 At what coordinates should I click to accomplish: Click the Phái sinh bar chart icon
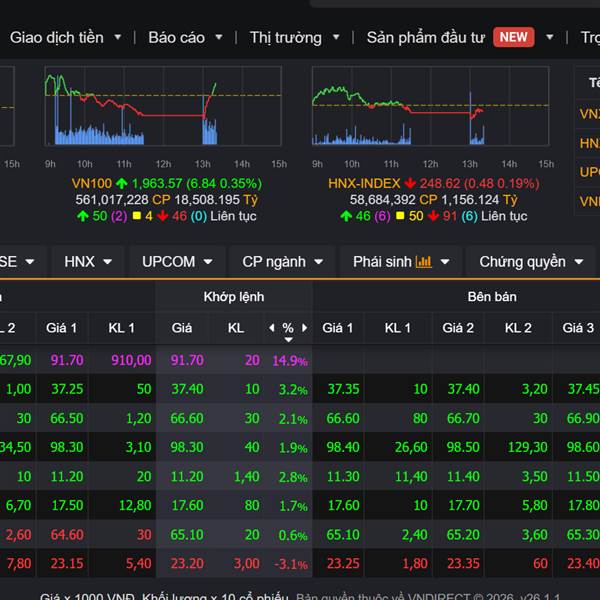click(424, 262)
